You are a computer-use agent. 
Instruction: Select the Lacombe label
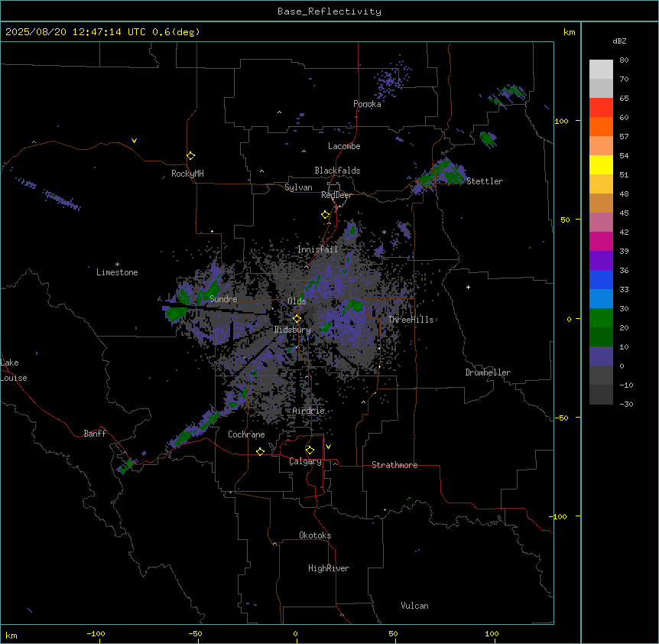pyautogui.click(x=344, y=146)
